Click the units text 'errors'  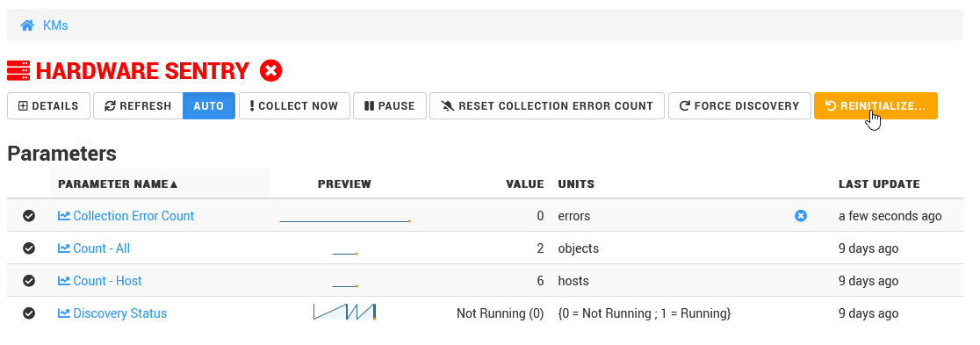(x=573, y=216)
